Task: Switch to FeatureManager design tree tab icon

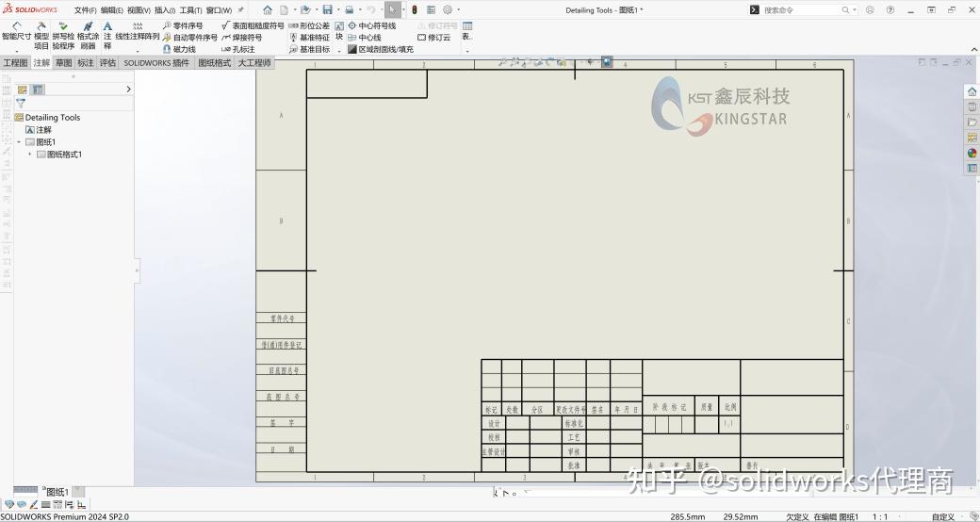Action: click(x=23, y=90)
